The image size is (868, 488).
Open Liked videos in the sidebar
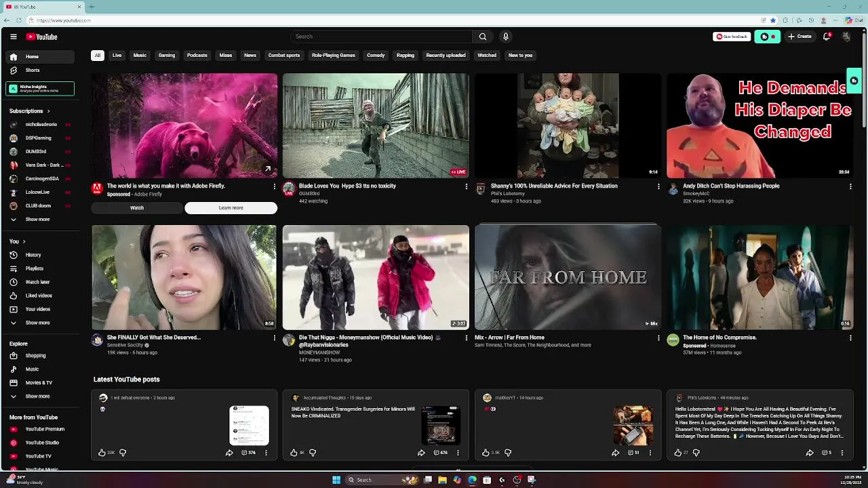pos(41,296)
